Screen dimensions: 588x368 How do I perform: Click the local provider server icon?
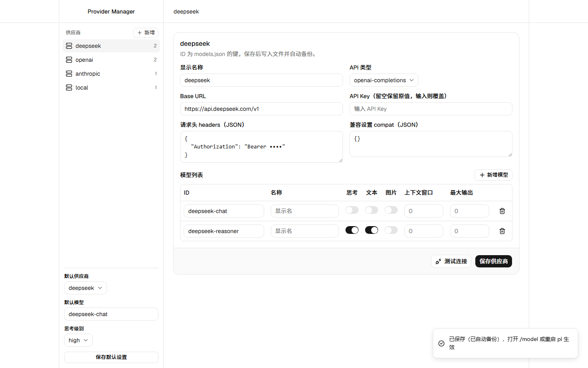pos(69,88)
